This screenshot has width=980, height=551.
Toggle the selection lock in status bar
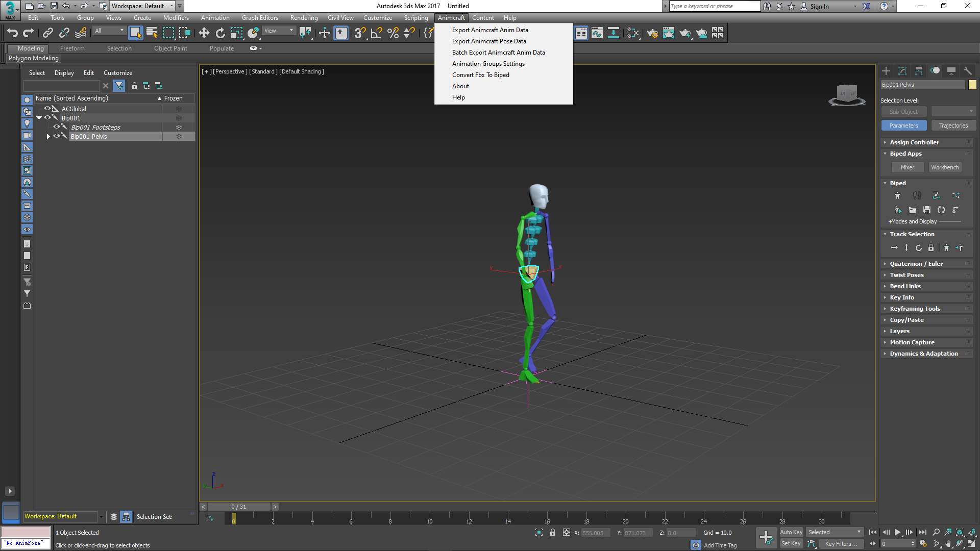553,533
